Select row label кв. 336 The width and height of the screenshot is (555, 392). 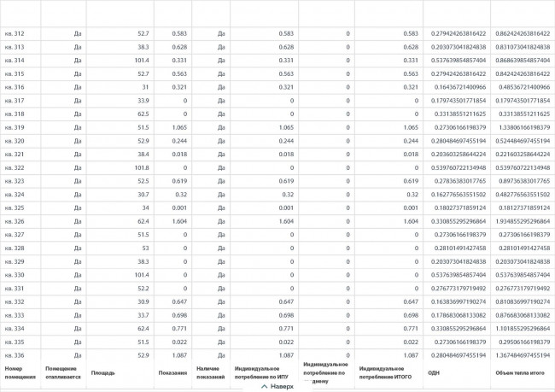coord(15,355)
